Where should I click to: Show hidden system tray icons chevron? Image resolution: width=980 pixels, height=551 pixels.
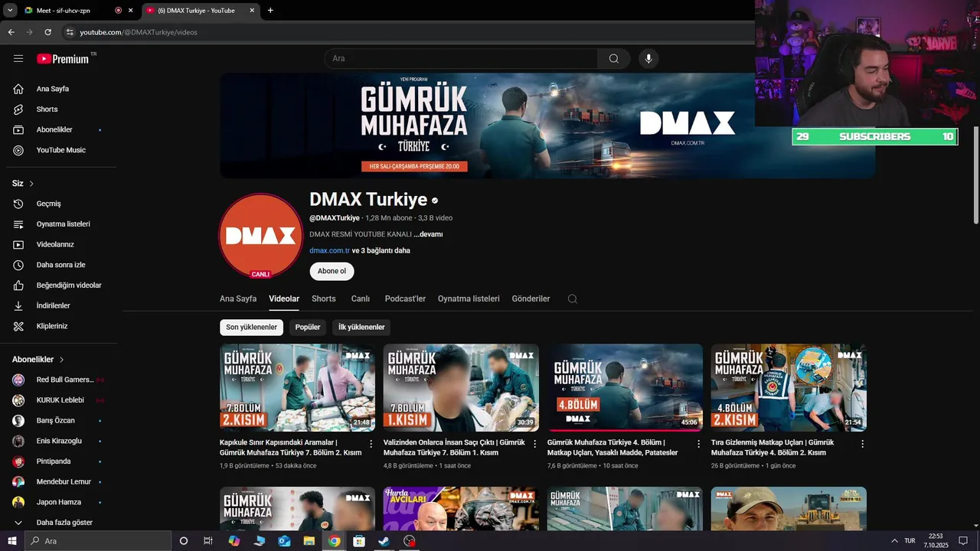[x=894, y=541]
